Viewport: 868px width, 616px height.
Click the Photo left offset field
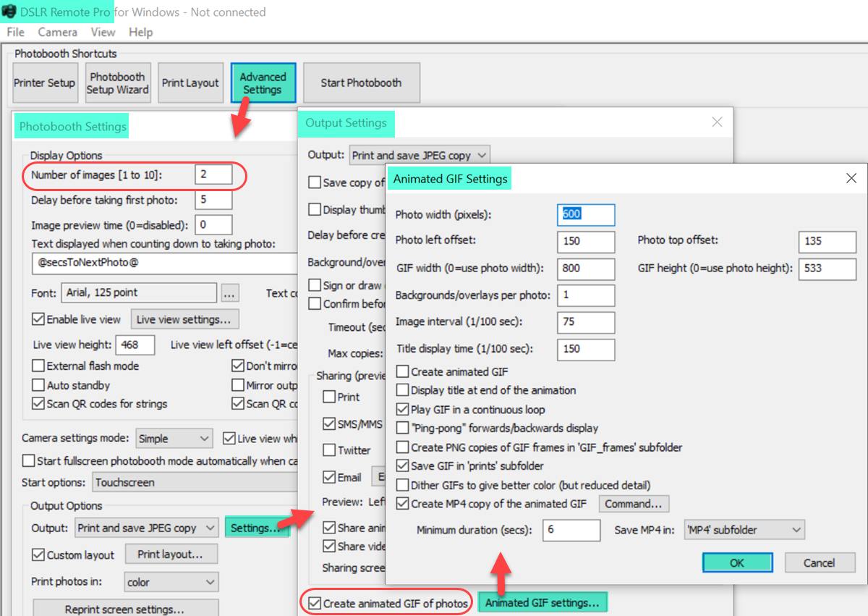pos(586,241)
